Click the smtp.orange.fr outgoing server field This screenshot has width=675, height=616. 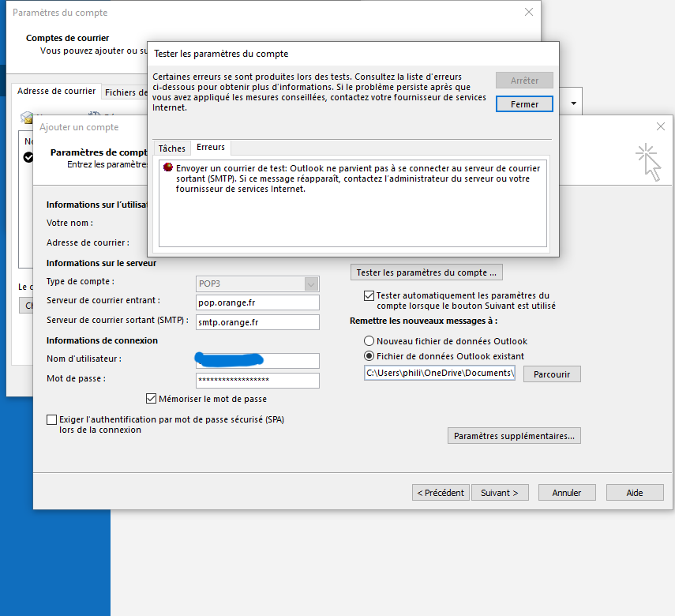point(257,322)
